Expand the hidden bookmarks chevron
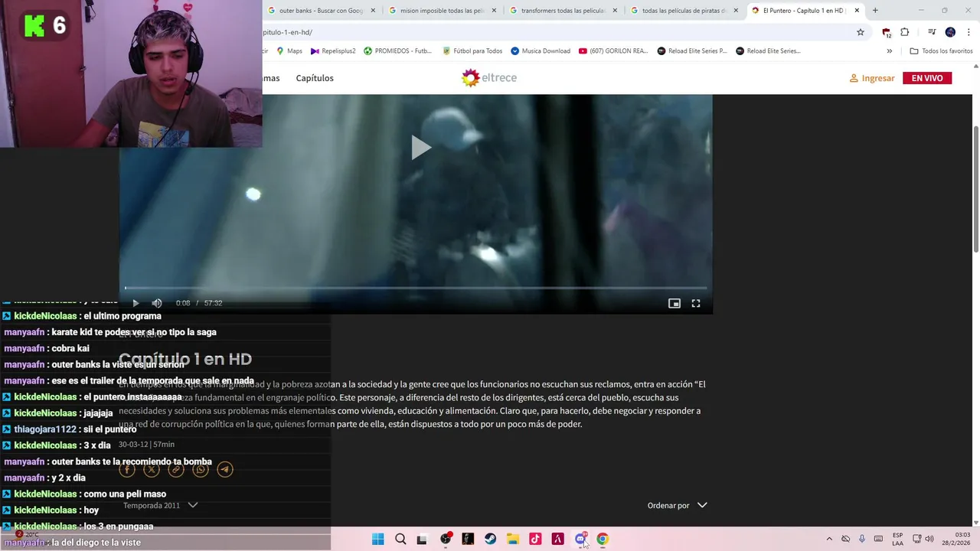Screen dimensions: 980x551 [x=889, y=51]
